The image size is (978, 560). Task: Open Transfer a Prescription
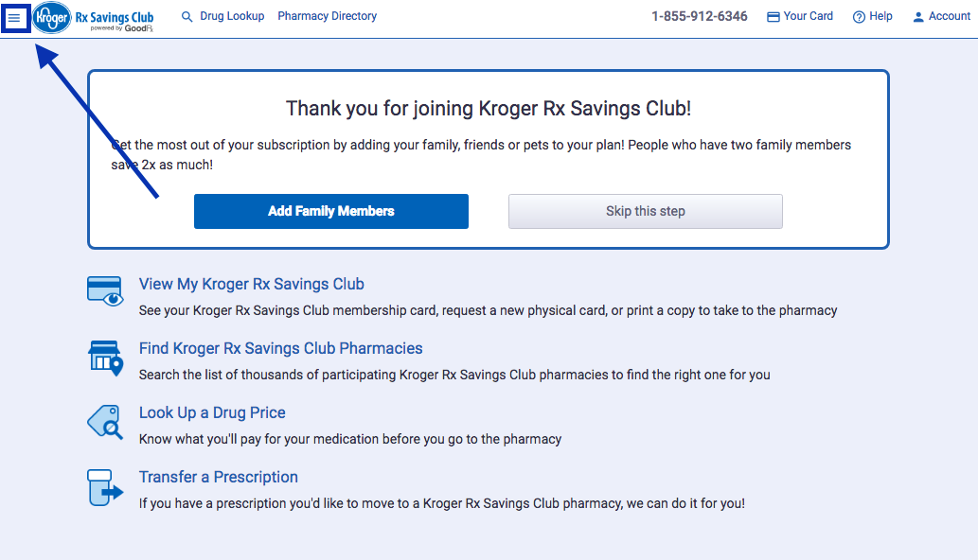pos(218,477)
